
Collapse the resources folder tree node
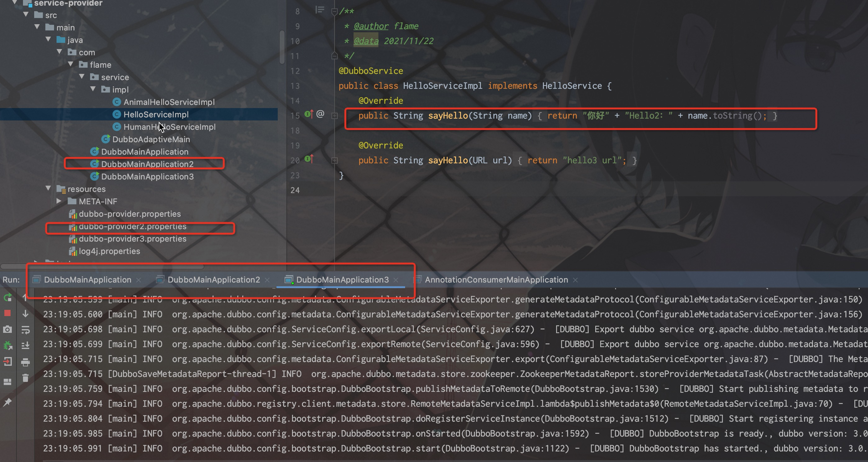click(48, 188)
